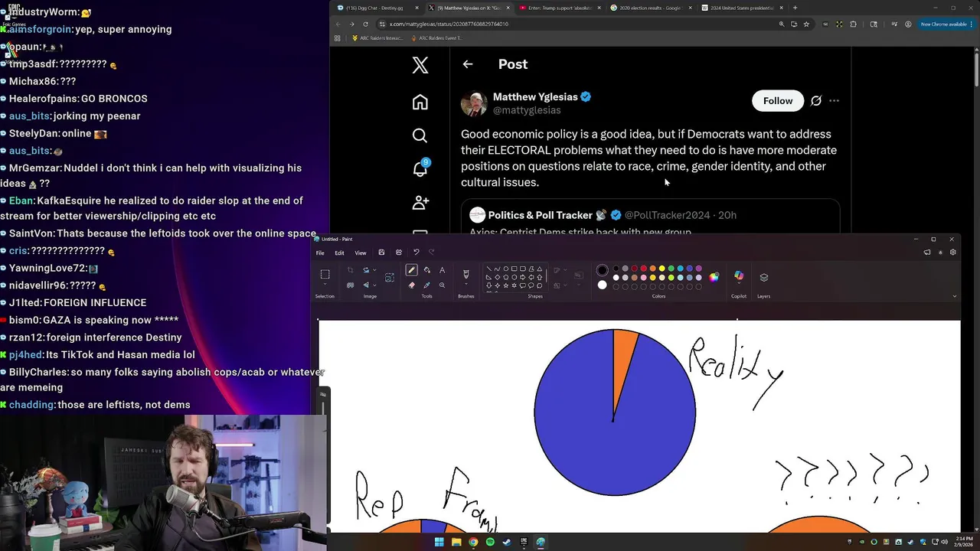The image size is (980, 551).
Task: Click the Grok icon next to Follow
Action: tap(816, 100)
